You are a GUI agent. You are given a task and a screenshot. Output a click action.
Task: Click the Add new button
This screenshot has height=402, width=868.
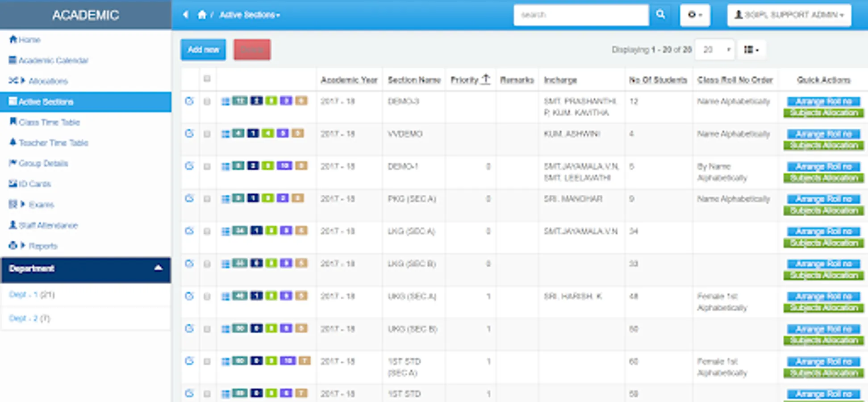tap(203, 50)
